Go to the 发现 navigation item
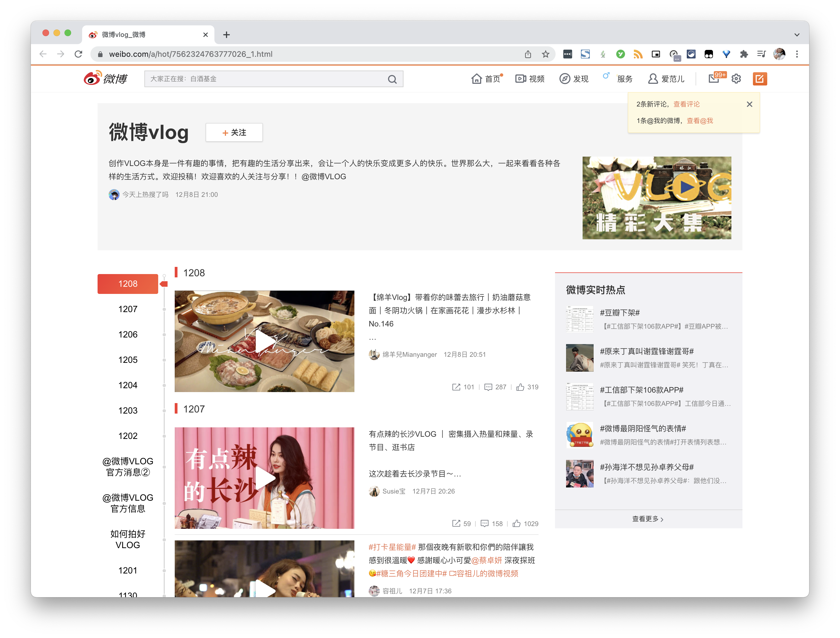Viewport: 840px width, 638px height. pos(574,79)
